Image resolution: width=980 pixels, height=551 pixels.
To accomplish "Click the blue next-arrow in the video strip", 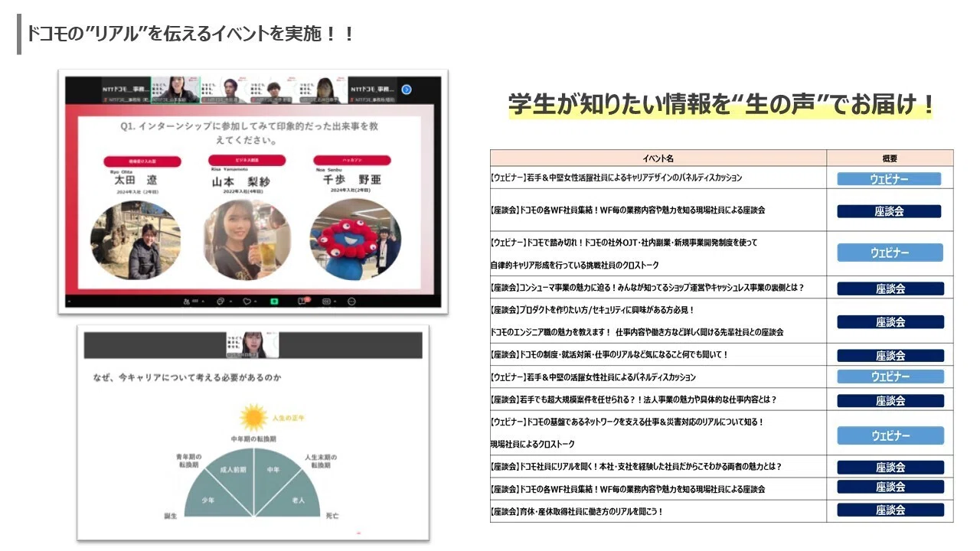I will (x=407, y=90).
